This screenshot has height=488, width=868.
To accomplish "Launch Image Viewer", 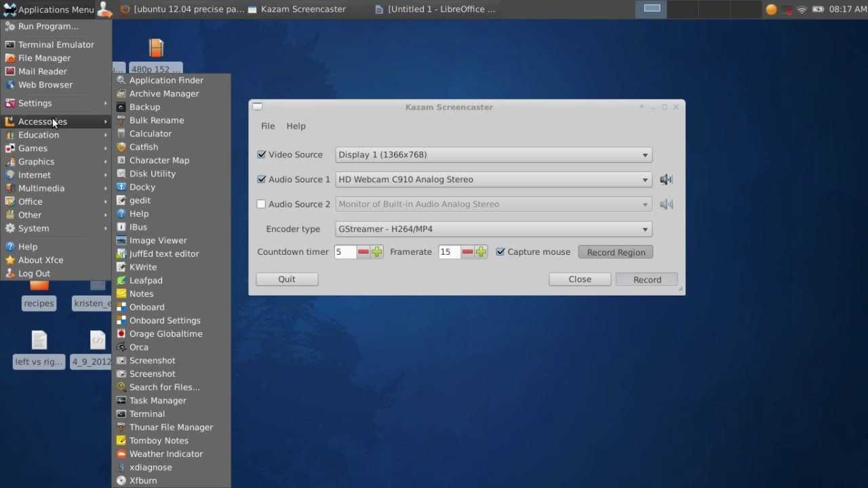I will point(171,241).
